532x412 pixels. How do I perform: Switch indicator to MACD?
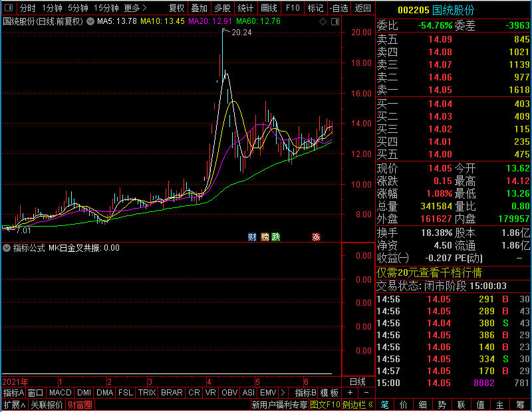tap(61, 393)
